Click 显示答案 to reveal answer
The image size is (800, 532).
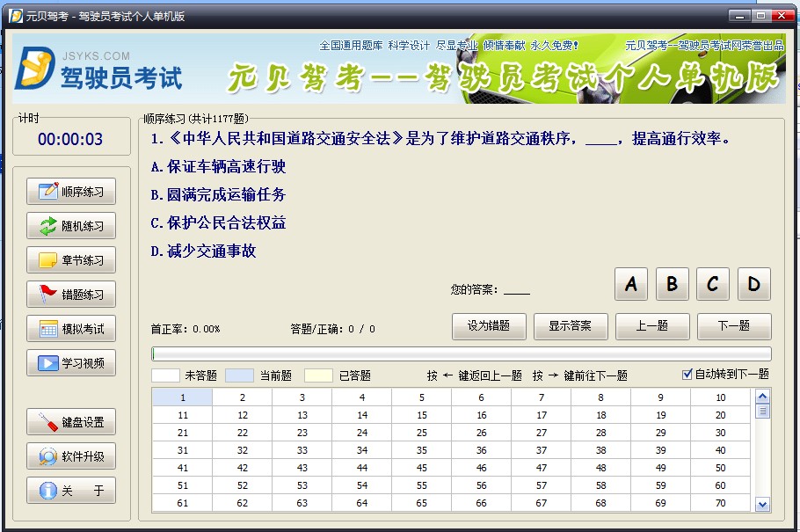(x=571, y=326)
